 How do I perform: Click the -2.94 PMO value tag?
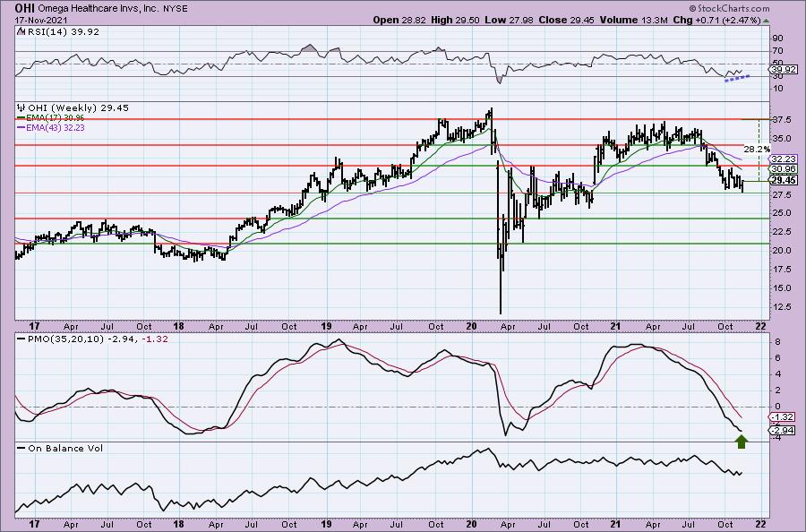(782, 431)
